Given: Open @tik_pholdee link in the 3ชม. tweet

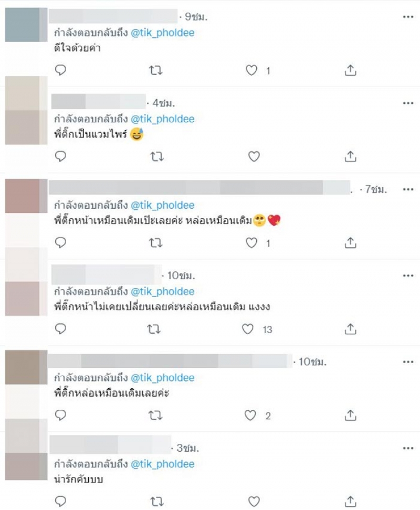Looking at the screenshot, I should click(162, 464).
